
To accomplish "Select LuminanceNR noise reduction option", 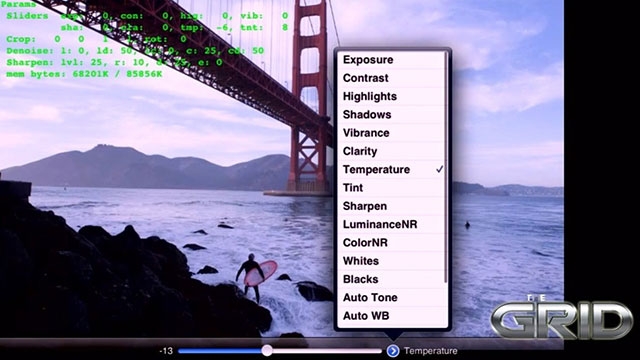I will [x=391, y=224].
